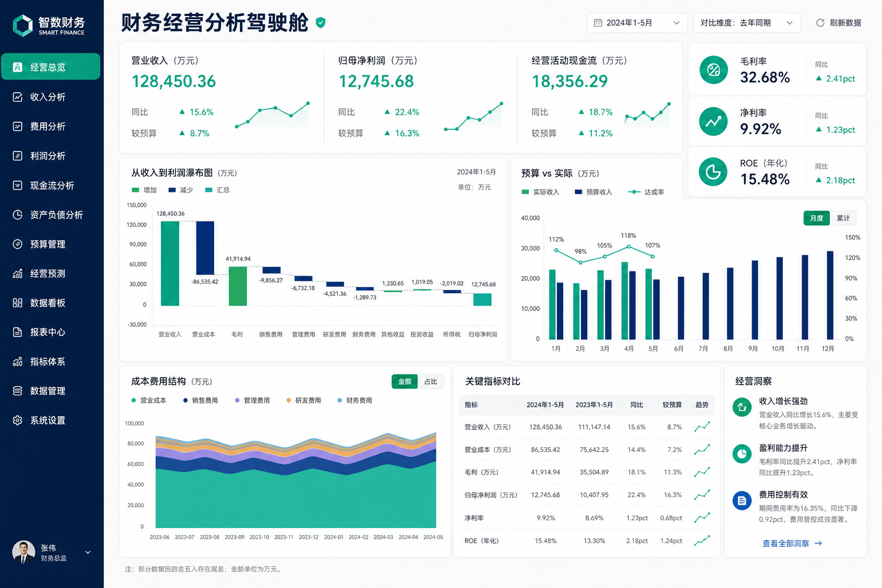Switch budget chart to 月度 view

click(x=817, y=218)
